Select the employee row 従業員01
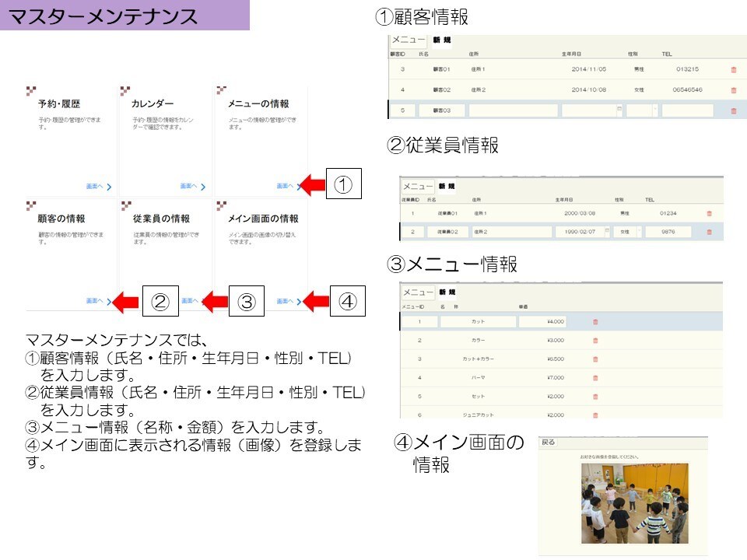The width and height of the screenshot is (747, 560). tap(561, 213)
